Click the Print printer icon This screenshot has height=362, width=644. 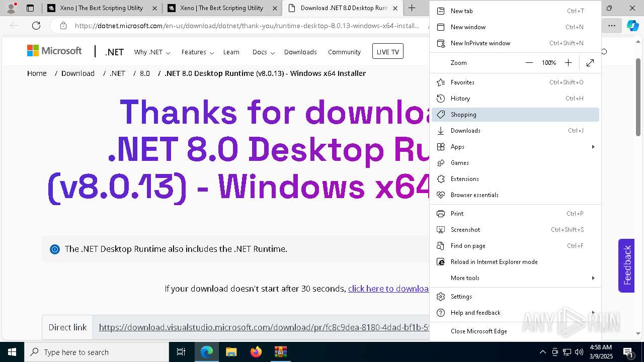click(x=441, y=214)
